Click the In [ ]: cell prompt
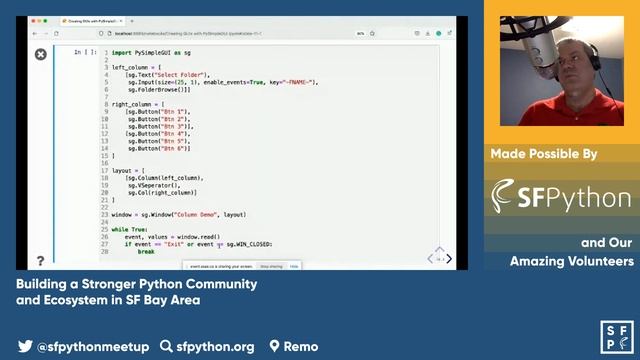The width and height of the screenshot is (640, 360). click(85, 52)
